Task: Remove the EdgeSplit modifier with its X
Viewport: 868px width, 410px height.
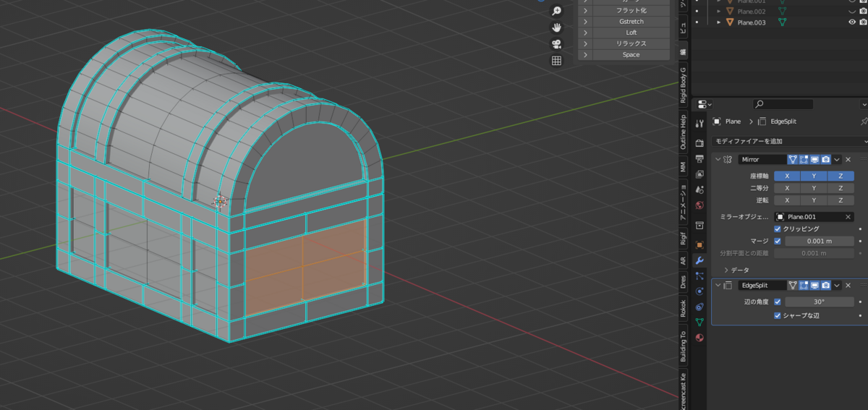Action: coord(848,286)
